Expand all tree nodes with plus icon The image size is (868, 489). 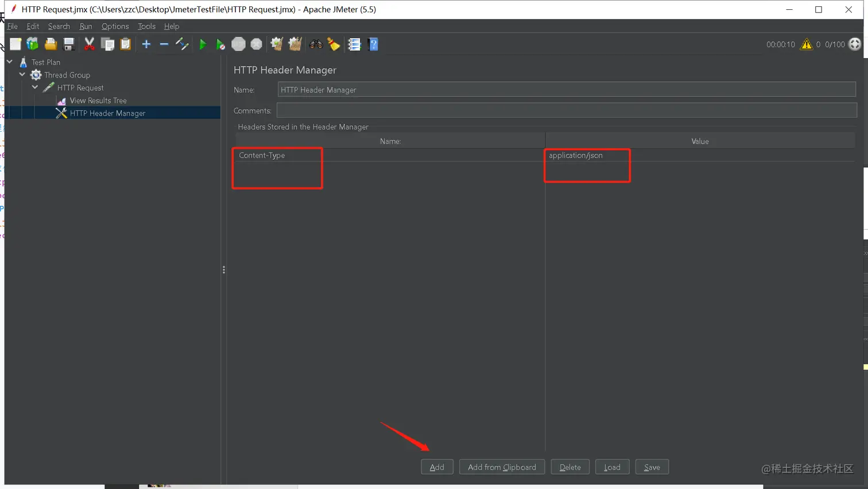click(x=146, y=44)
